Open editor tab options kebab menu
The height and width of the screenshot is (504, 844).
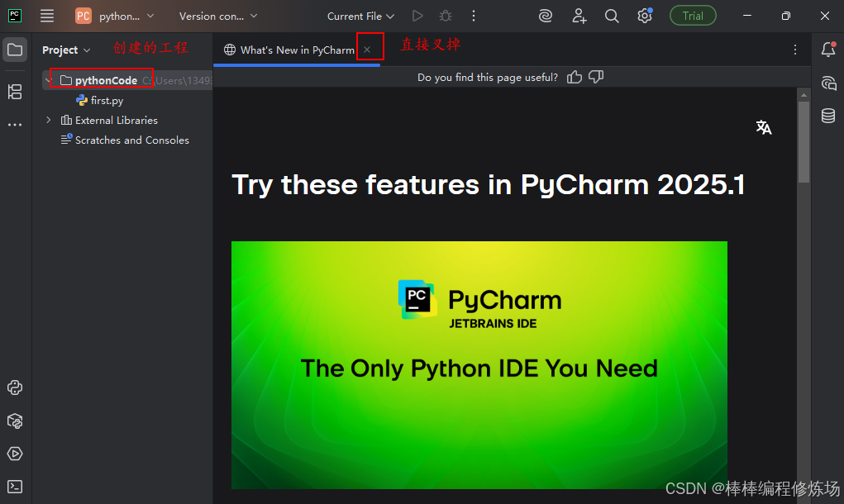tap(795, 50)
